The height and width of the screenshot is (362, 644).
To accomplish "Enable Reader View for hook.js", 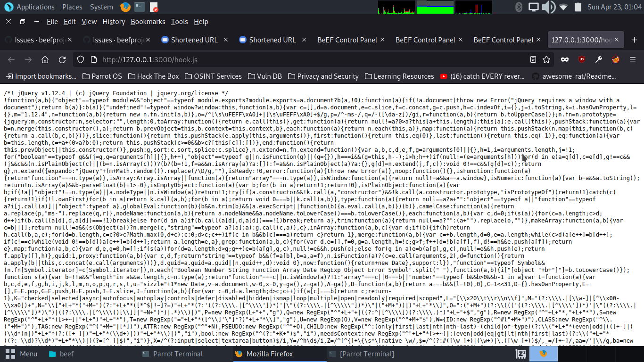I will (x=533, y=59).
